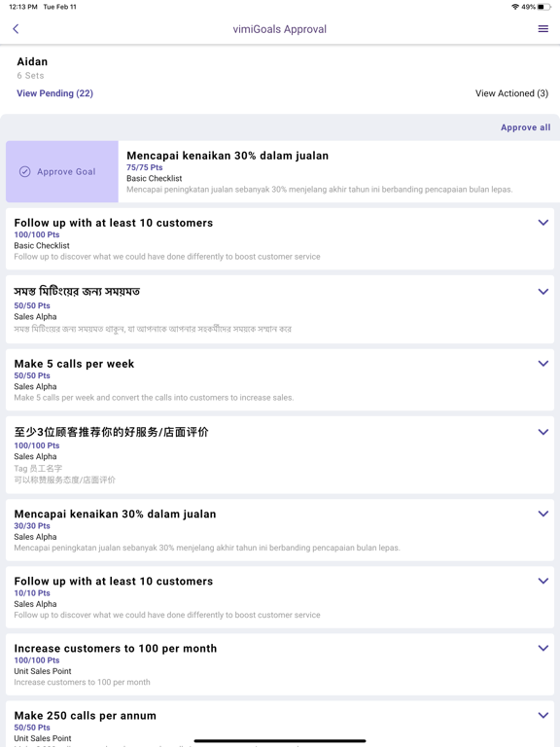
Task: Expand the Chinese-titled customer review goal card
Action: (542, 432)
